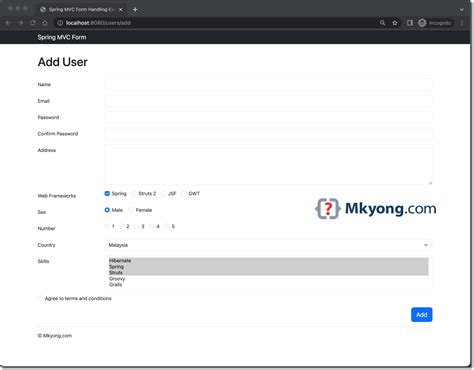474x370 pixels.
Task: Open the Incognito profile indicator
Action: 435,23
